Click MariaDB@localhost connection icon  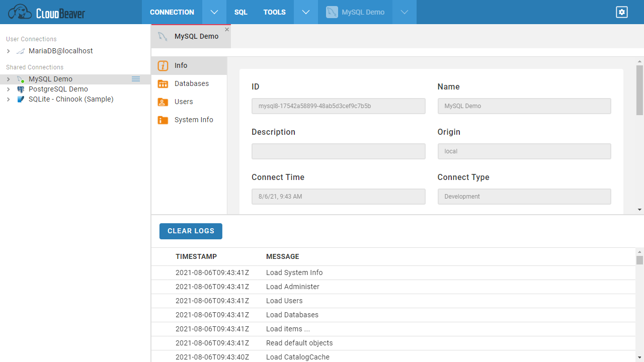(21, 51)
